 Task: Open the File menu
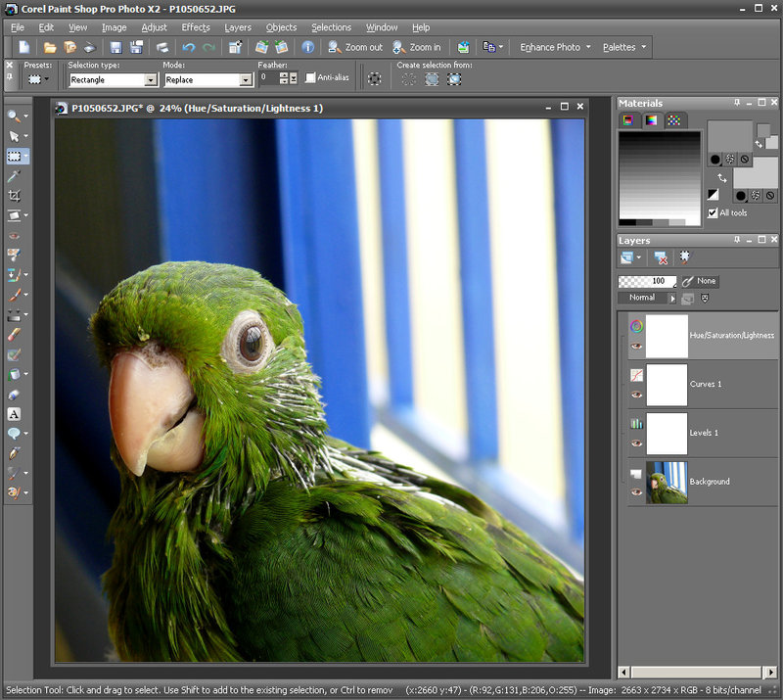(18, 27)
